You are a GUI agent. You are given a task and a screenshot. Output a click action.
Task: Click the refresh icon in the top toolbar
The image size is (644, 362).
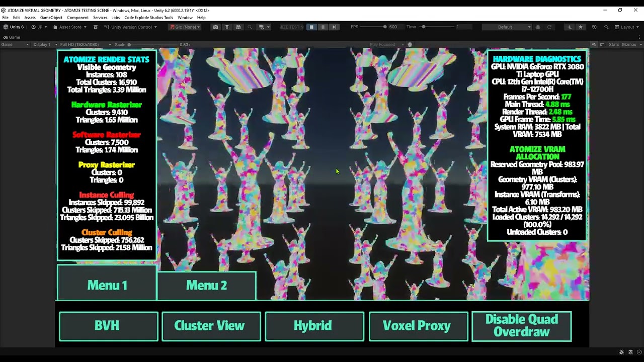coord(549,27)
